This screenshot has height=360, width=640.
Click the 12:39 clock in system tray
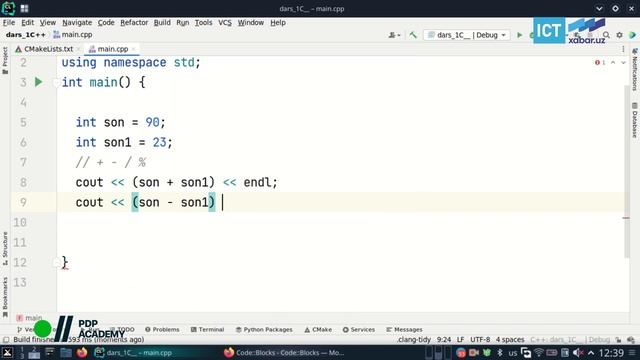tap(611, 353)
